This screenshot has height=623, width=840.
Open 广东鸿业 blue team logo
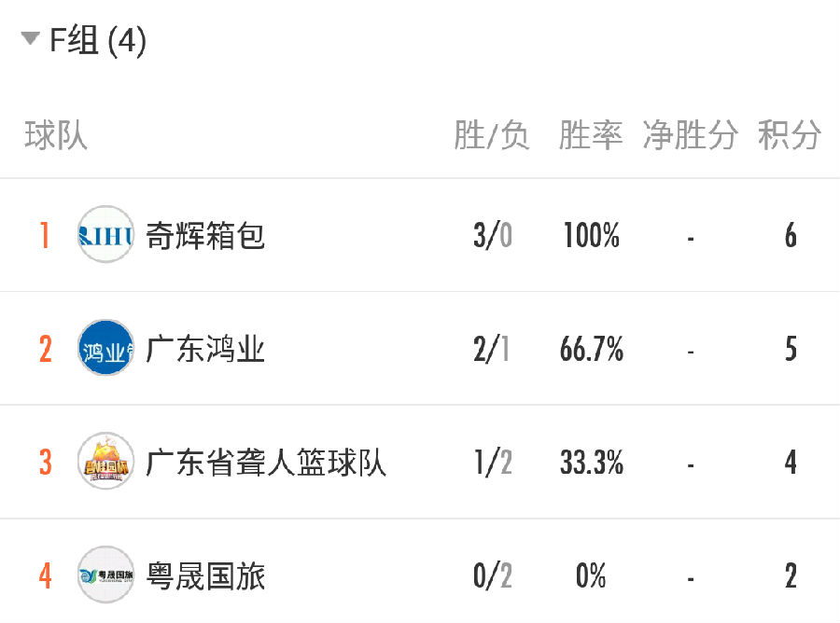pyautogui.click(x=105, y=348)
